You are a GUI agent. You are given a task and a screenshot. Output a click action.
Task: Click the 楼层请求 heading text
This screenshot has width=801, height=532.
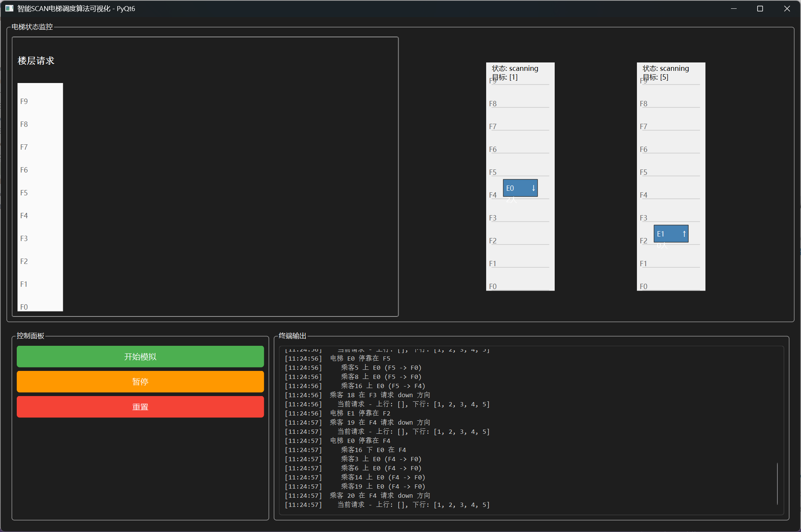point(36,61)
